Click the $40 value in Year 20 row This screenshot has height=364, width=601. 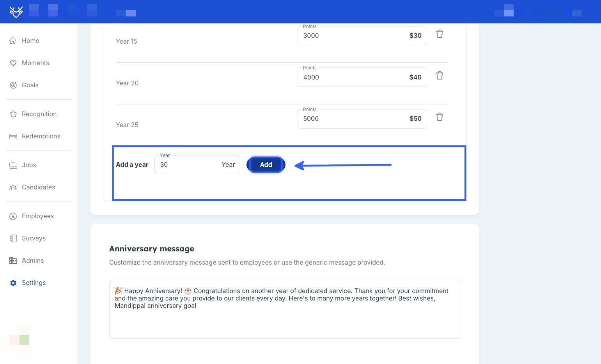coord(415,77)
